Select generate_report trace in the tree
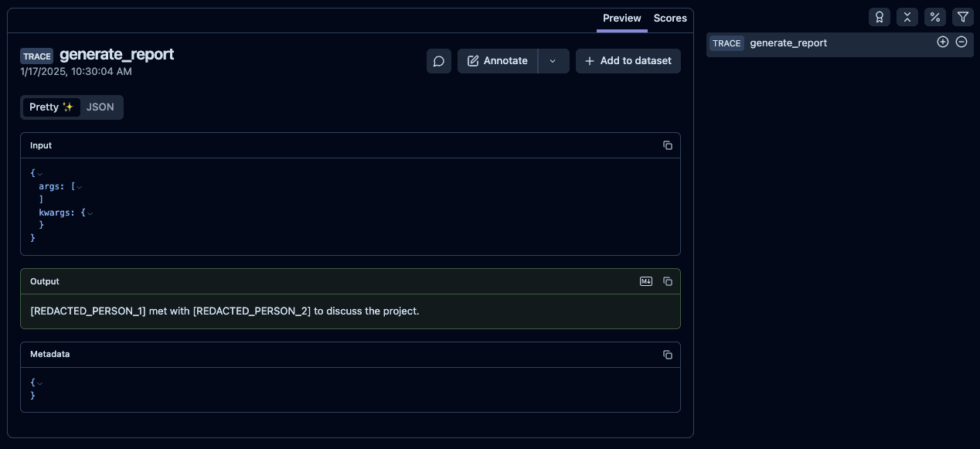980x449 pixels. coord(788,43)
